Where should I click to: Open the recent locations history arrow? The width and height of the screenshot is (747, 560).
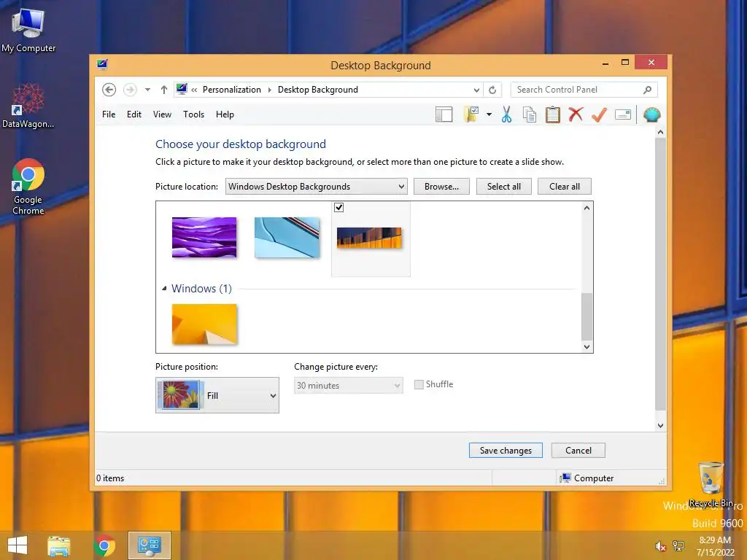click(147, 90)
